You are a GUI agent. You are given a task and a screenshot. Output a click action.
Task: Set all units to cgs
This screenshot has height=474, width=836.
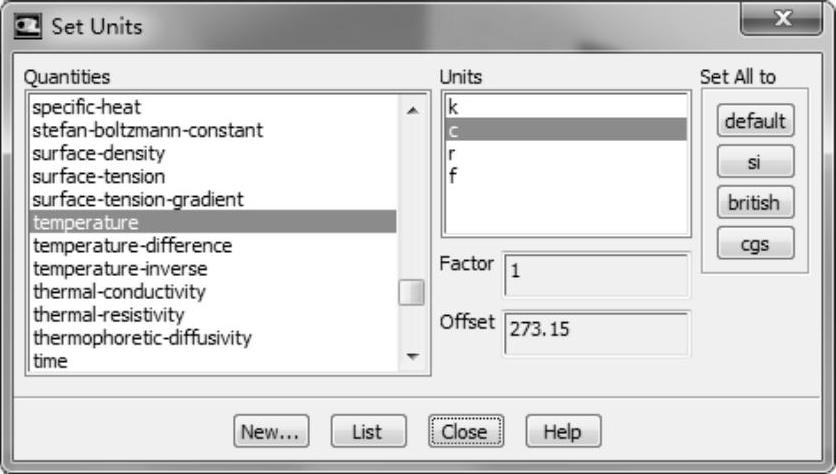click(754, 242)
